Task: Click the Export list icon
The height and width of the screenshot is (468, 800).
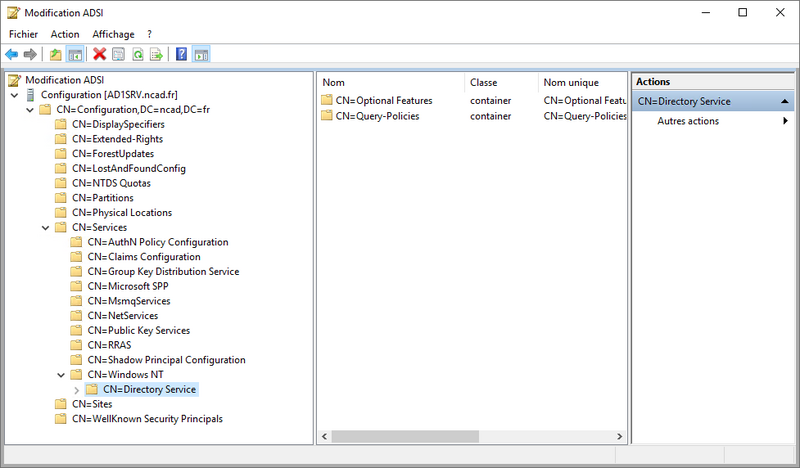Action: [156, 54]
